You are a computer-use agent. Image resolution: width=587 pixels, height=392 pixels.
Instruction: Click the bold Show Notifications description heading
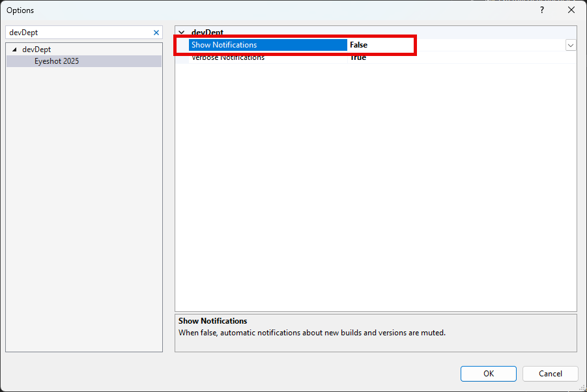[x=212, y=321]
